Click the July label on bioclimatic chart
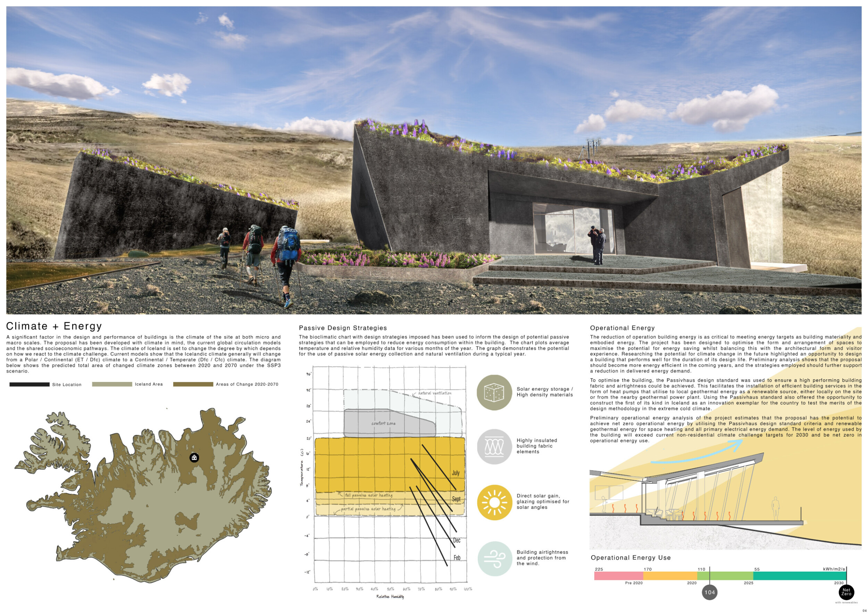The width and height of the screenshot is (868, 614). coord(456,473)
